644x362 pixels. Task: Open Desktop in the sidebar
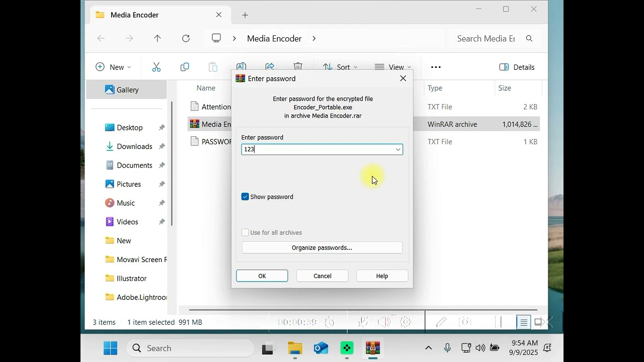tap(130, 128)
